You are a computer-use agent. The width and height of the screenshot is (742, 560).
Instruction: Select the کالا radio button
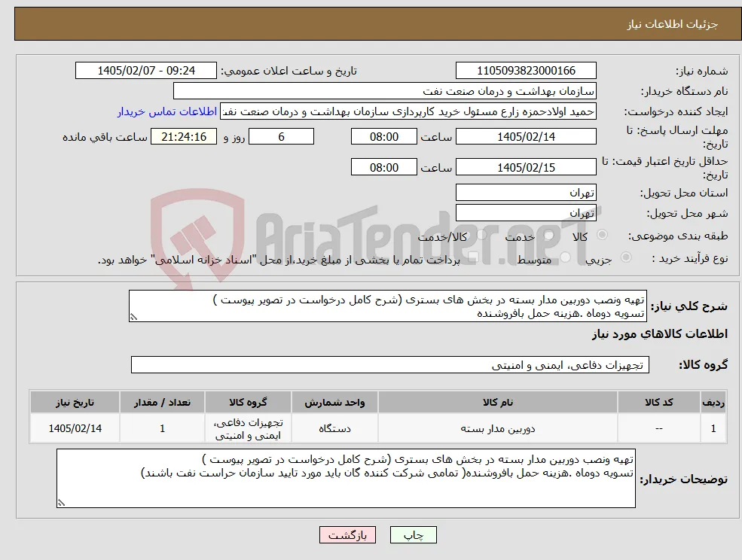tap(603, 235)
